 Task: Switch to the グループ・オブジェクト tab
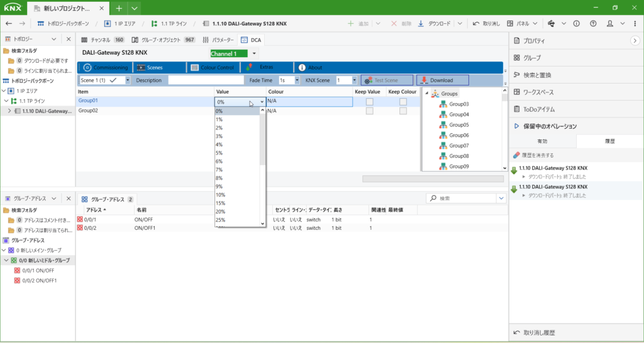(x=164, y=40)
